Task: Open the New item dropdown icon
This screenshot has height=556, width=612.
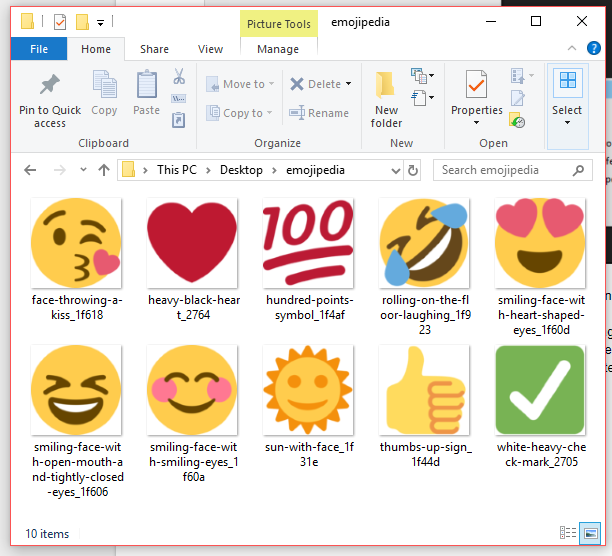Action: [x=422, y=76]
